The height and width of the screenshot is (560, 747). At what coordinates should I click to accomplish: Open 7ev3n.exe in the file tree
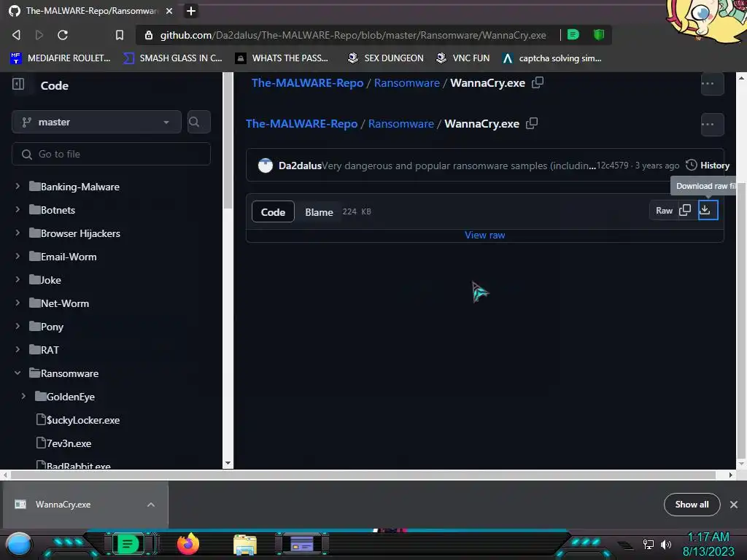[x=69, y=443]
